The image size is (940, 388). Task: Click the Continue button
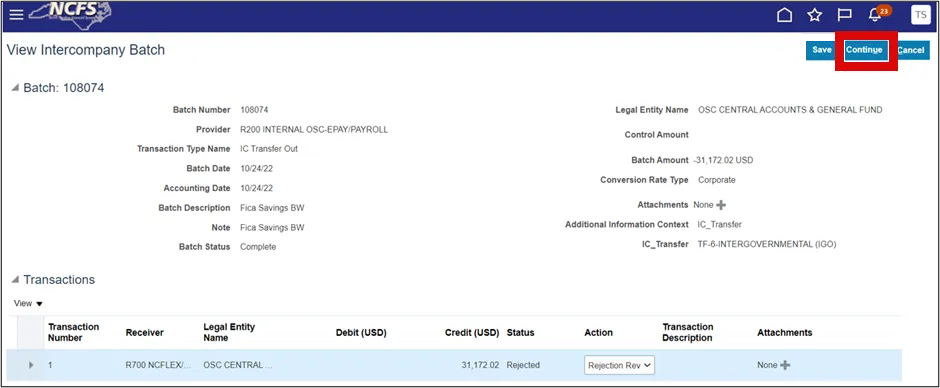tap(864, 50)
